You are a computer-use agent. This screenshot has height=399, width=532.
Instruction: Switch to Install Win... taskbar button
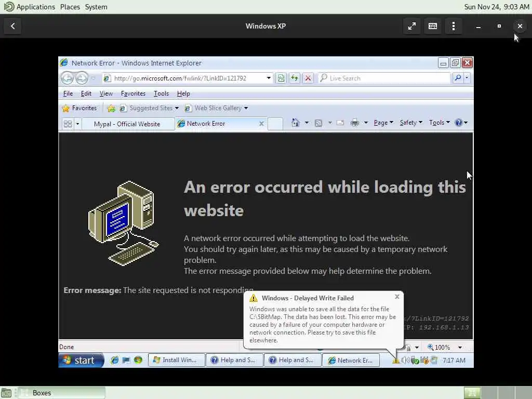click(x=177, y=361)
